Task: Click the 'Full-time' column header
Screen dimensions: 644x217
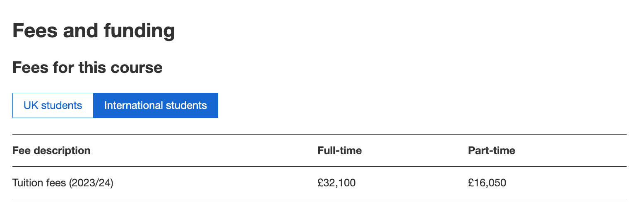Action: pos(339,150)
